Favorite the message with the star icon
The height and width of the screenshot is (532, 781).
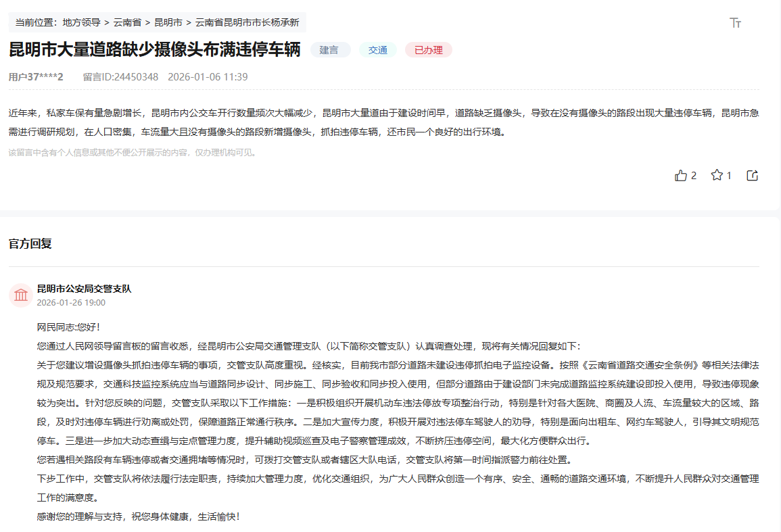pos(717,175)
